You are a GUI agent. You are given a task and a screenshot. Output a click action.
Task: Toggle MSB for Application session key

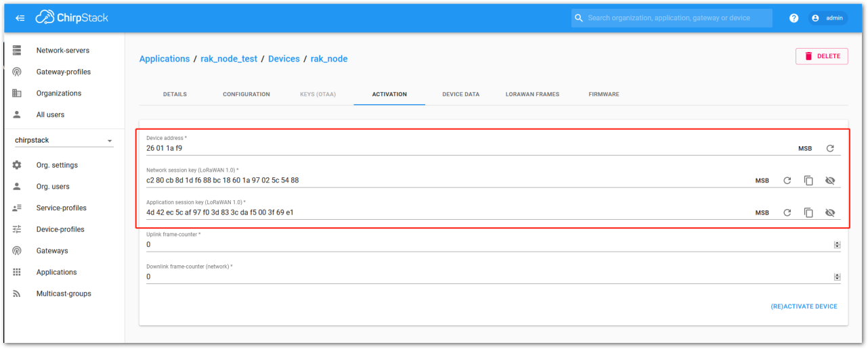(762, 213)
